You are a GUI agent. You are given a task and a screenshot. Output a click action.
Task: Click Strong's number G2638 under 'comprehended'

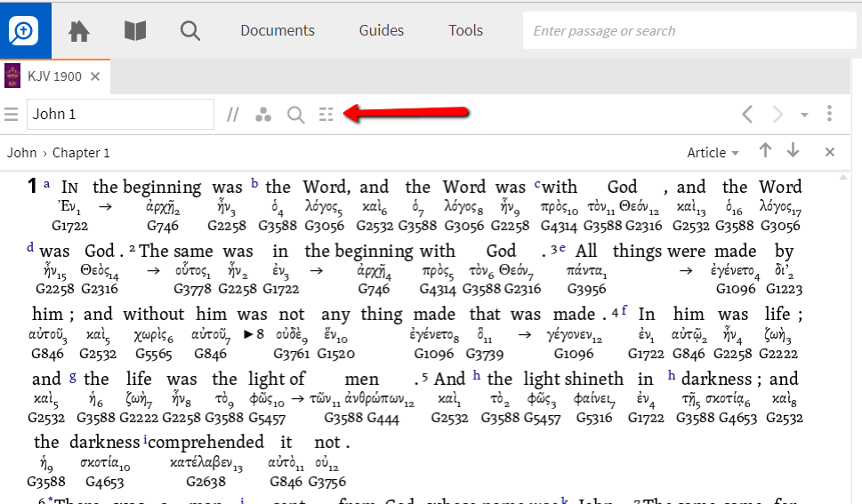206,482
